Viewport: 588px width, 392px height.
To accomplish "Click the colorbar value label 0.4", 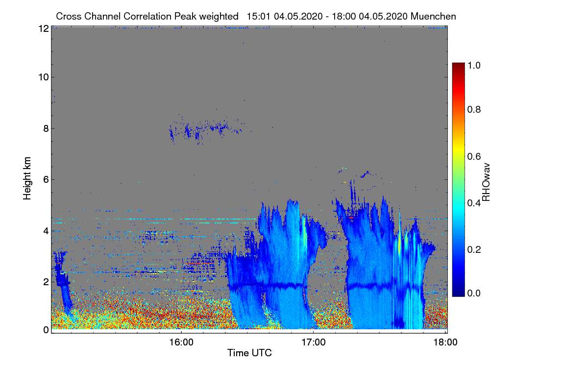I will pyautogui.click(x=475, y=202).
